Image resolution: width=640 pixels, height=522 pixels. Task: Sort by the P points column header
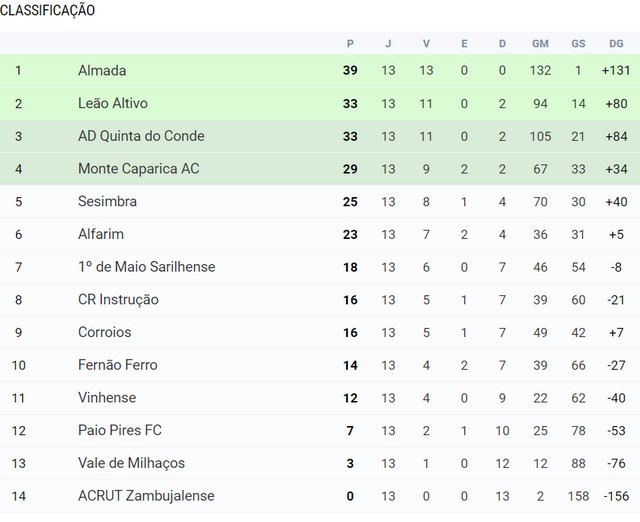[x=350, y=44]
